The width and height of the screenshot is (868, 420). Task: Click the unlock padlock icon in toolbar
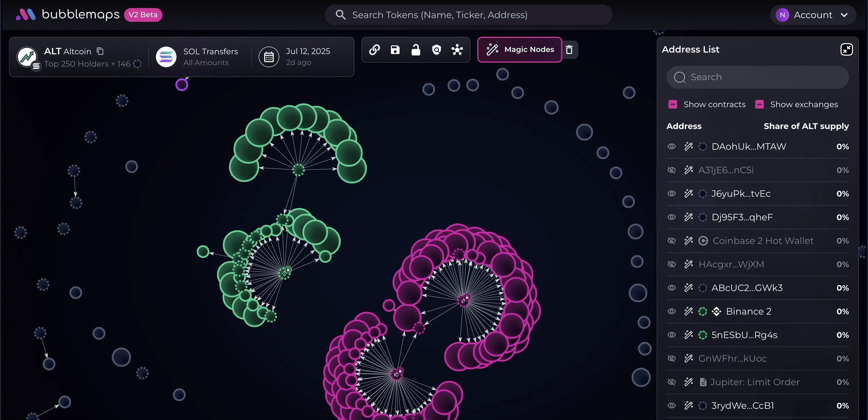click(x=416, y=50)
